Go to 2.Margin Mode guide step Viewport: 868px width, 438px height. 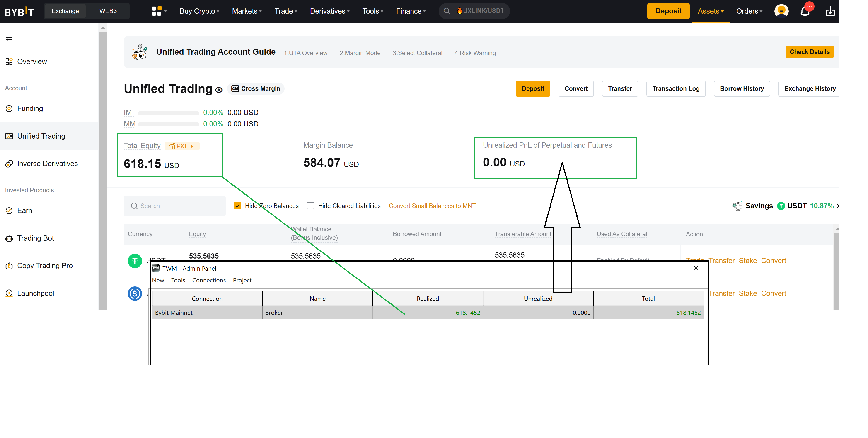[360, 53]
